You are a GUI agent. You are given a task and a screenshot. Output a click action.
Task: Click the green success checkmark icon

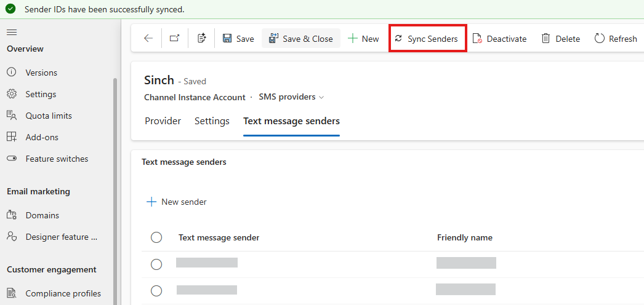(10, 9)
